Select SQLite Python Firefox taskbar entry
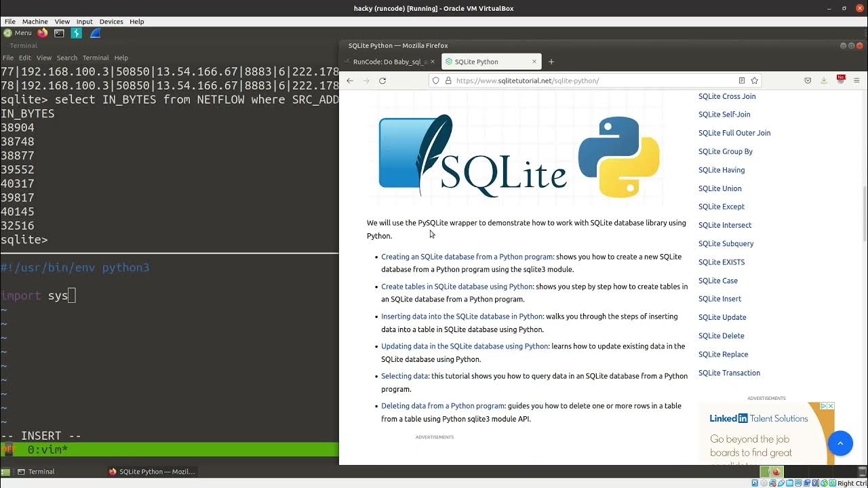Screen dimensions: 868x488 coord(153,472)
